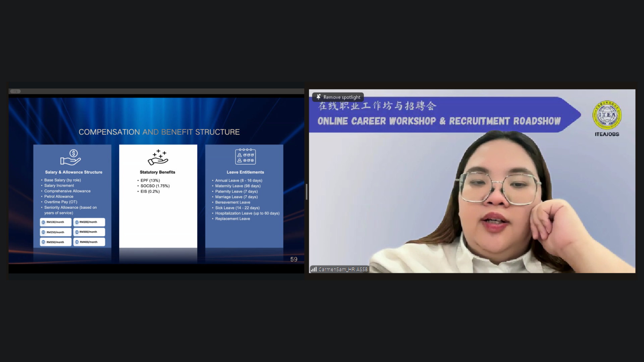Click the Online Career Workshop banner heading
This screenshot has height=362, width=644.
(439, 121)
